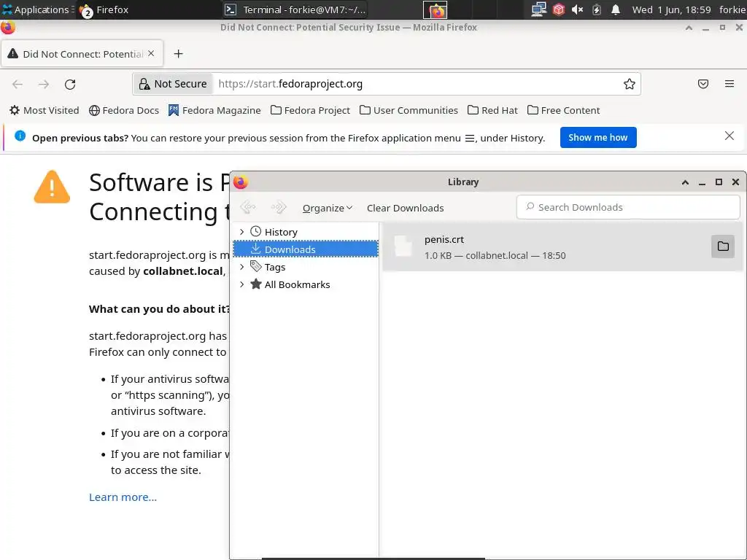Click the power manager battery icon
This screenshot has width=747, height=560.
[597, 9]
